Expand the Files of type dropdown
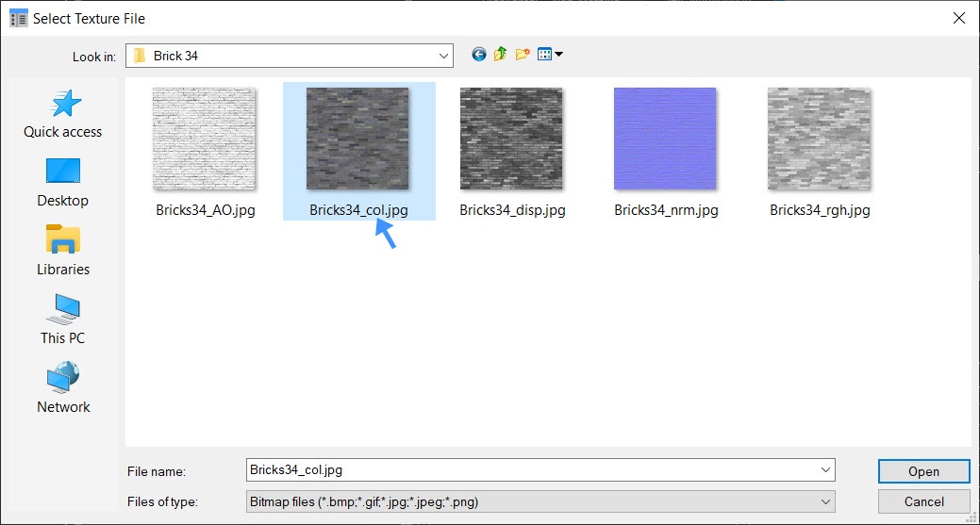Screen dimensions: 980x525 point(825,501)
